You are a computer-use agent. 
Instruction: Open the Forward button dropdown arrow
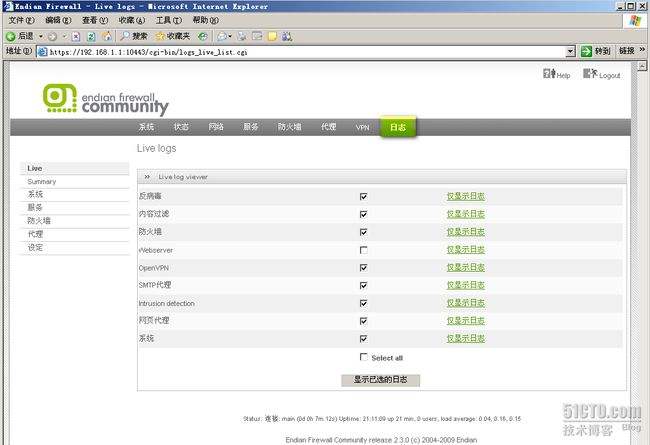point(64,36)
